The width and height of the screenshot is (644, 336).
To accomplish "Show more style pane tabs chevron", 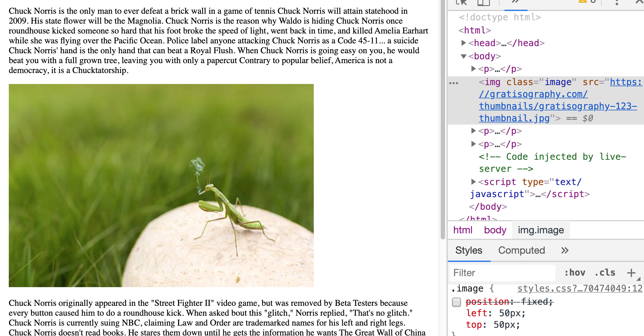I will 565,250.
